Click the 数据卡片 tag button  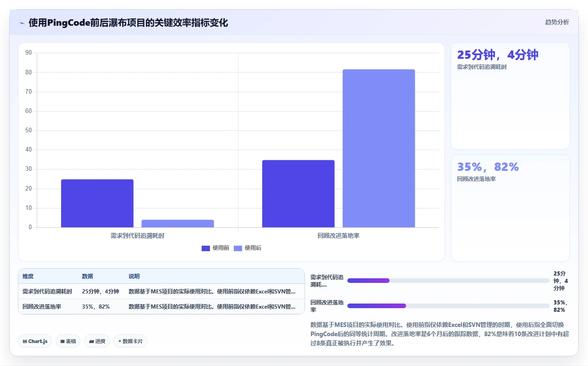tap(130, 341)
